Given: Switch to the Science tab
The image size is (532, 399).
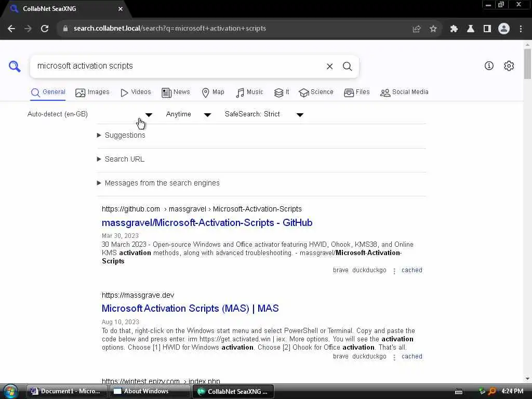Looking at the screenshot, I should point(316,92).
